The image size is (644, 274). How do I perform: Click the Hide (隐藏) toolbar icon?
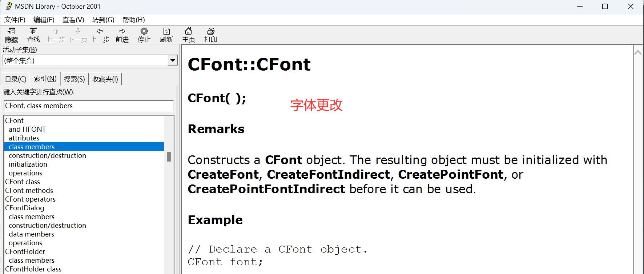tap(11, 31)
